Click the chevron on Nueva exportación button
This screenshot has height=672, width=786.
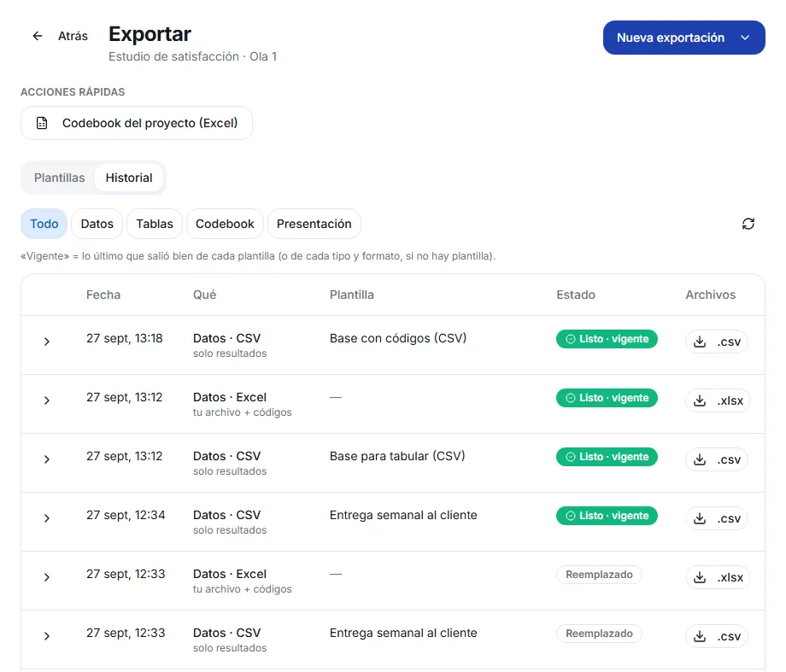click(x=745, y=38)
